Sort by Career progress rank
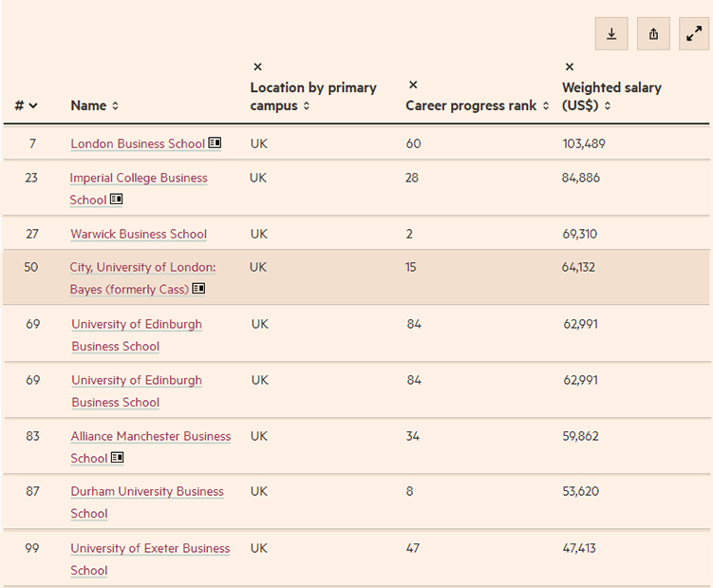713x588 pixels. [478, 105]
